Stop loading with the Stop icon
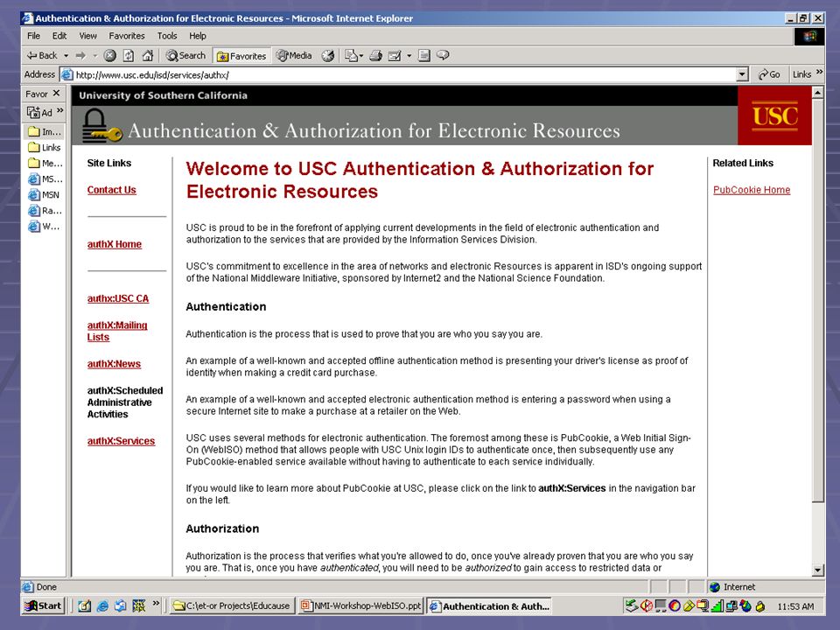840x630 pixels. 110,55
